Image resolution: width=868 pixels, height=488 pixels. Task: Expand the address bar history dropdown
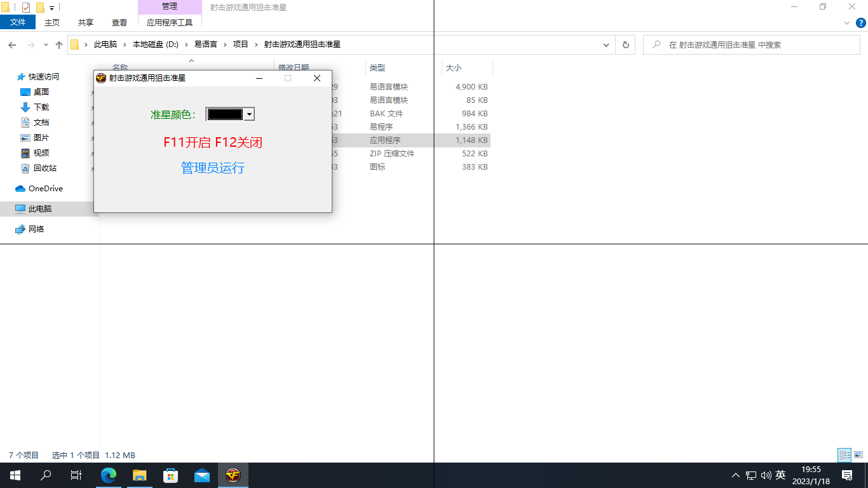[x=606, y=45]
